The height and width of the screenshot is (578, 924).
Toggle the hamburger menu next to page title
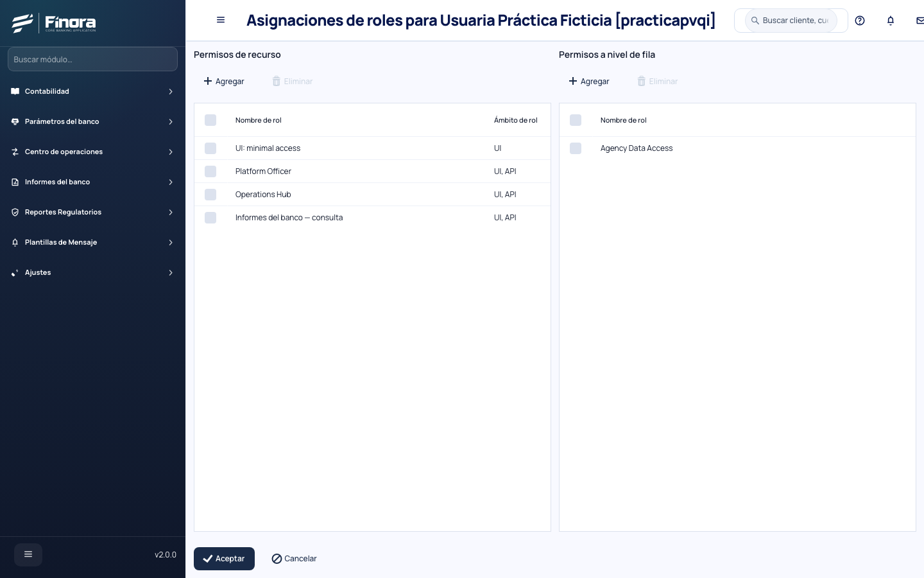click(221, 20)
